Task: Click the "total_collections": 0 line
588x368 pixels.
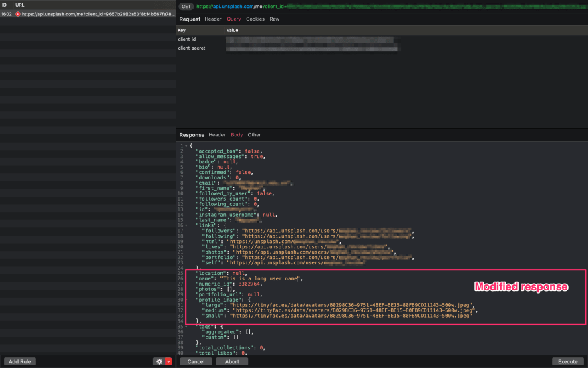Action: pos(231,348)
